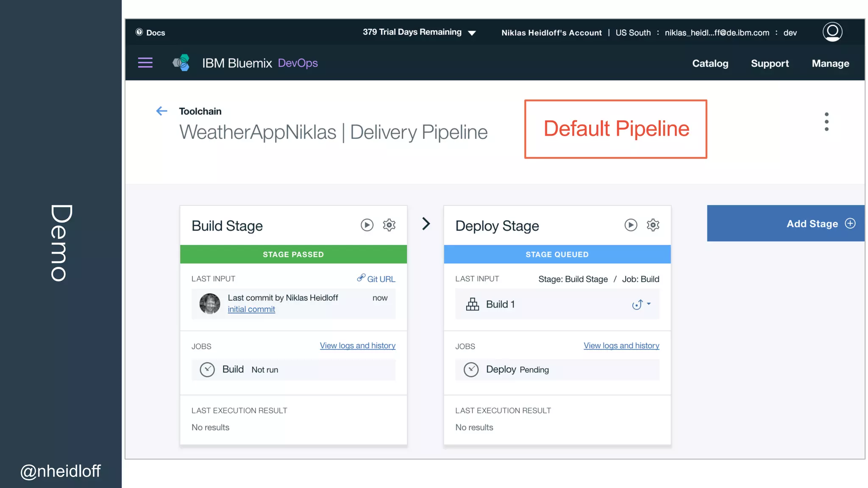The width and height of the screenshot is (868, 488).
Task: Open the Catalog menu
Action: (x=710, y=64)
